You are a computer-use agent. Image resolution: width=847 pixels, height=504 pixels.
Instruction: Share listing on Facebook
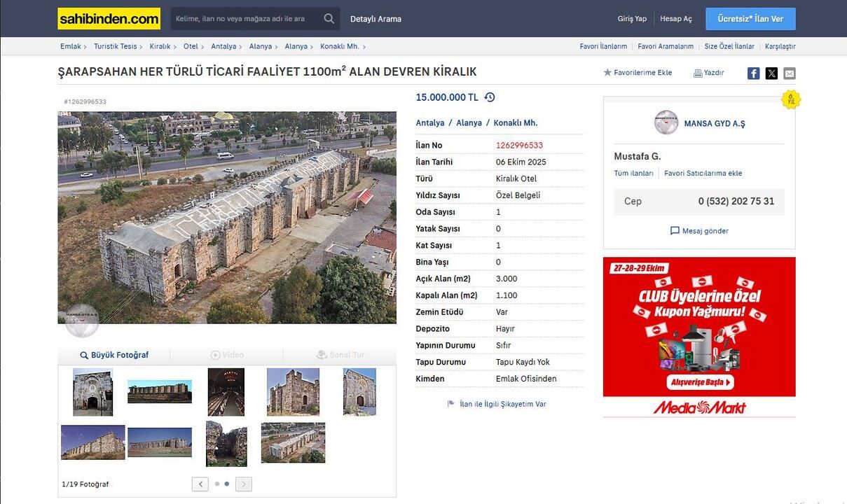pos(753,73)
